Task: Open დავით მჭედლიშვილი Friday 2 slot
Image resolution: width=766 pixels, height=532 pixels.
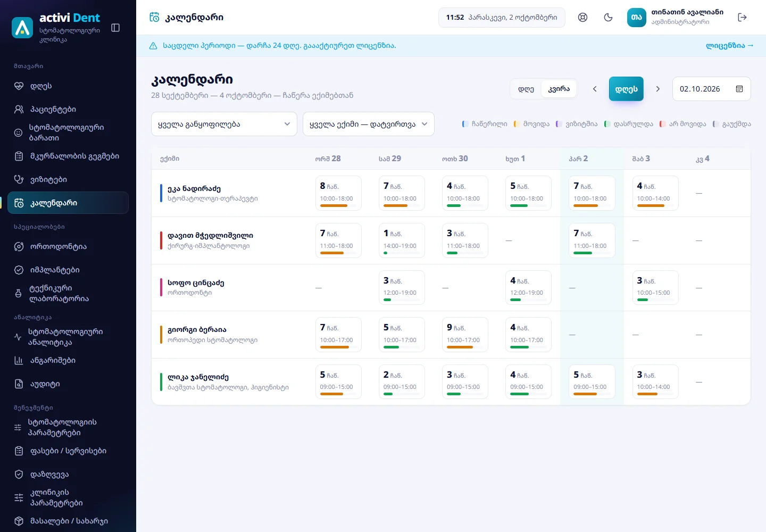Action: click(x=592, y=240)
